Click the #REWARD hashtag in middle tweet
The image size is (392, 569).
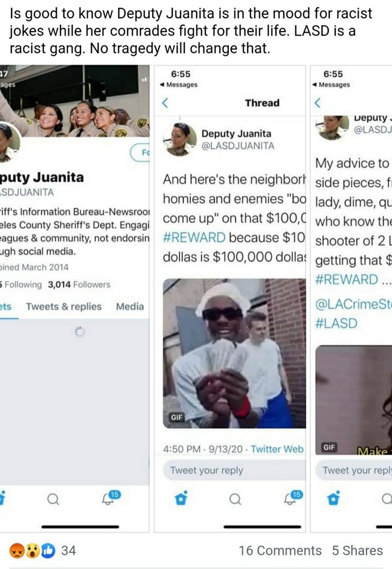coord(194,238)
